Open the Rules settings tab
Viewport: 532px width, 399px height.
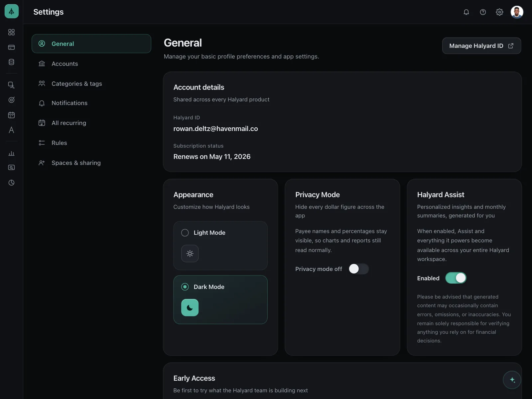(x=91, y=143)
